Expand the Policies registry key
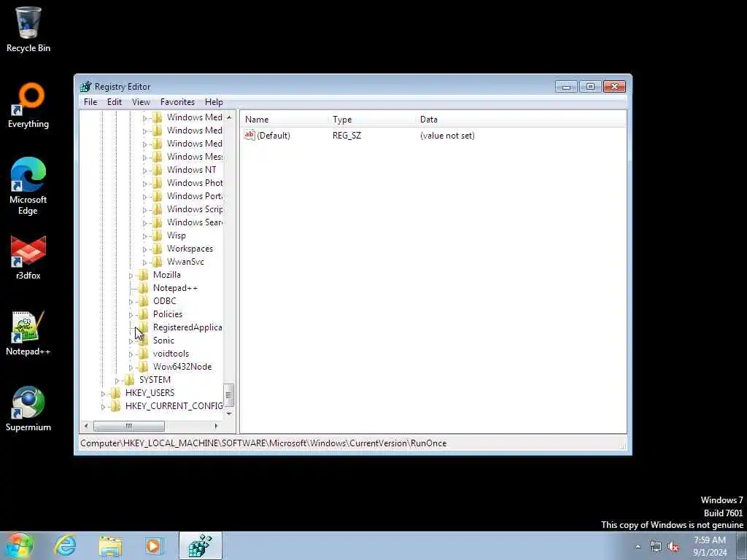The height and width of the screenshot is (560, 747). 131,315
